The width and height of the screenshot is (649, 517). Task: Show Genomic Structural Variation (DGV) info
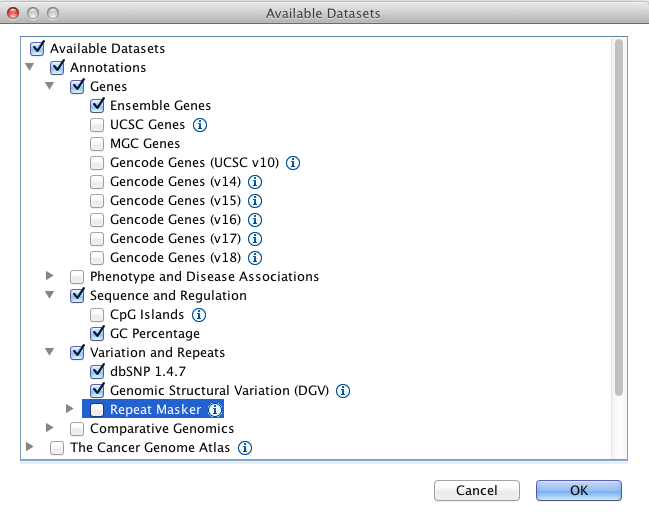342,391
